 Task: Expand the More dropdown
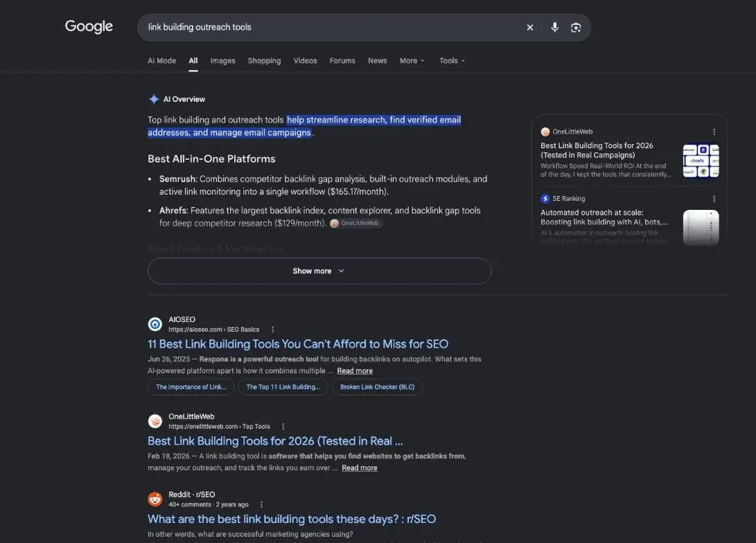[x=412, y=61]
